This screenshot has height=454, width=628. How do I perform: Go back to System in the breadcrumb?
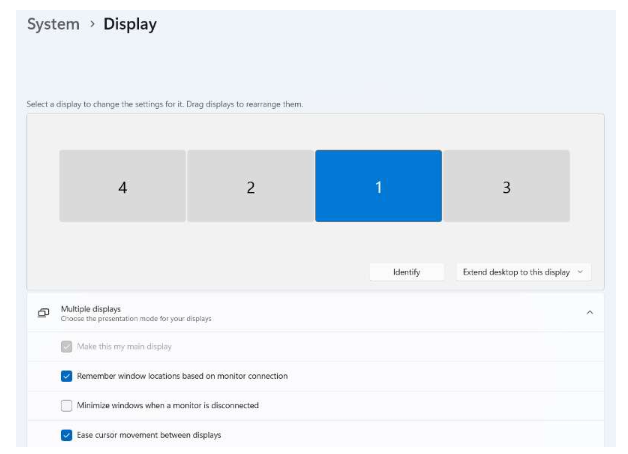click(x=53, y=25)
